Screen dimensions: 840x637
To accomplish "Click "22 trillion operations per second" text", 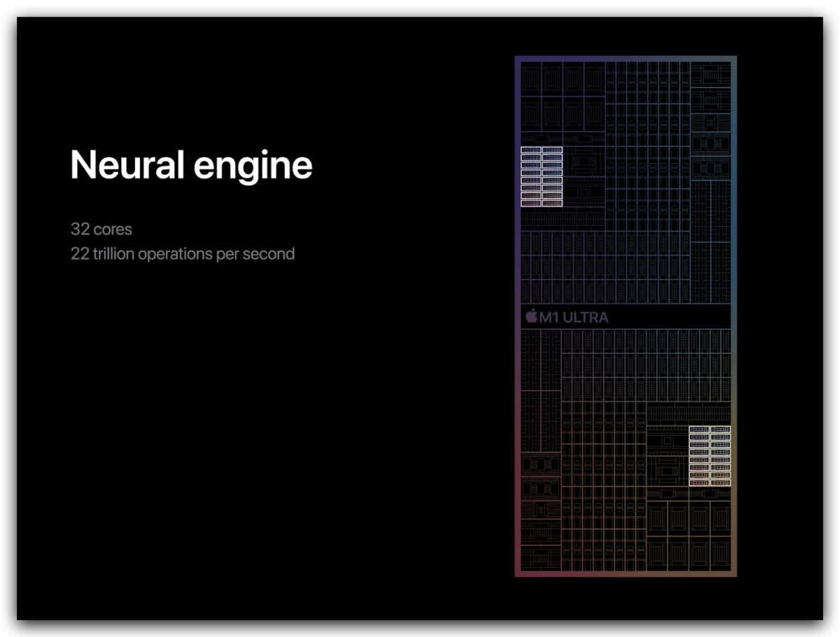I will tap(182, 253).
